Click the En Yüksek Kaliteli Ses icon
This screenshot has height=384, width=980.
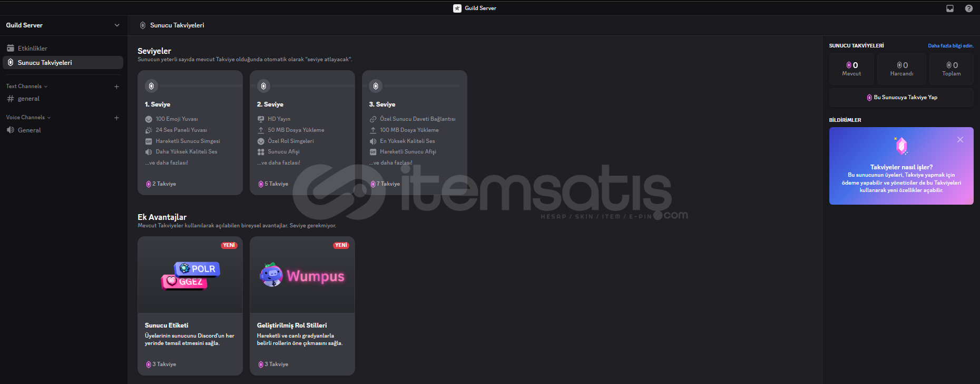click(x=373, y=141)
